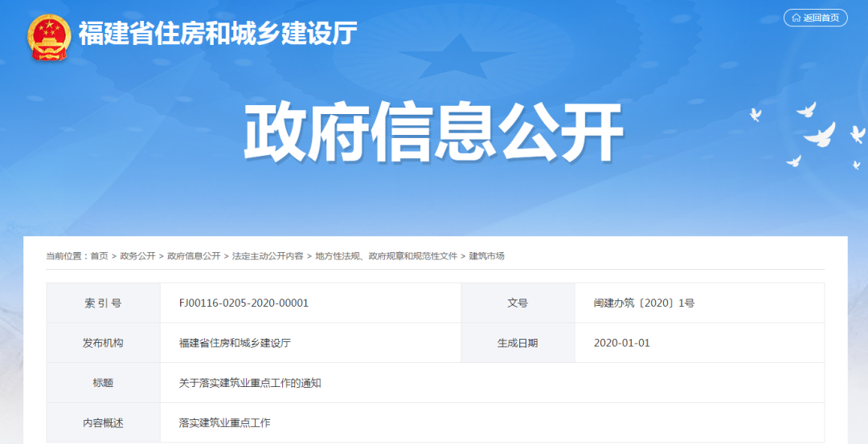Click the publisher value 福建省住房和城乡建设厅
Viewport: 868px width, 444px height.
(x=235, y=343)
